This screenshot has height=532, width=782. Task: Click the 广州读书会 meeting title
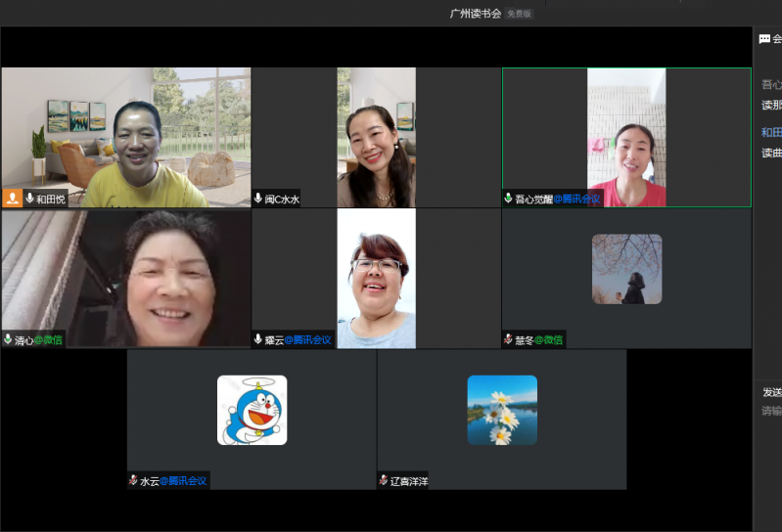pyautogui.click(x=476, y=14)
